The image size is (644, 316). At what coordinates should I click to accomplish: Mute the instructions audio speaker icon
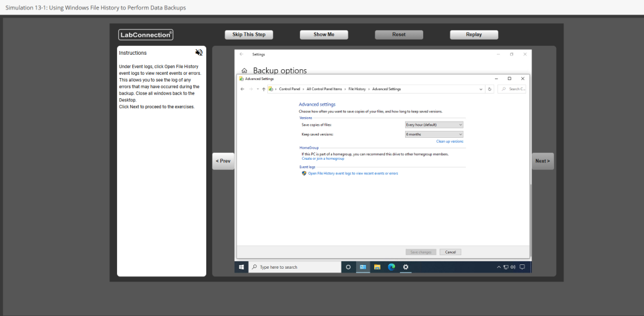199,53
